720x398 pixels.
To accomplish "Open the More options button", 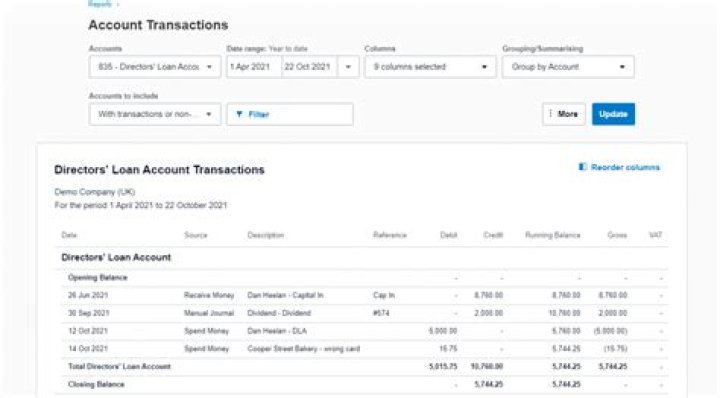I will coord(563,114).
